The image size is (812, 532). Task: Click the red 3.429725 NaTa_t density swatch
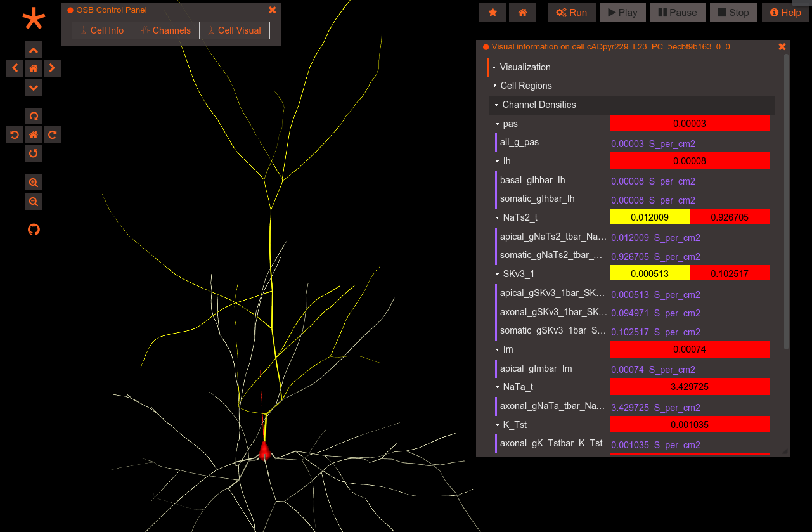690,386
